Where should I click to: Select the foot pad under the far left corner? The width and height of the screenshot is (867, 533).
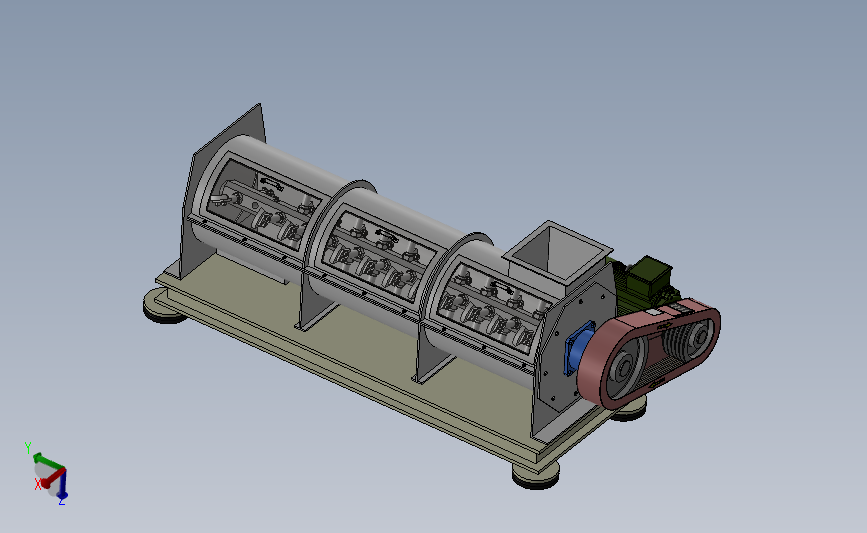(x=163, y=307)
